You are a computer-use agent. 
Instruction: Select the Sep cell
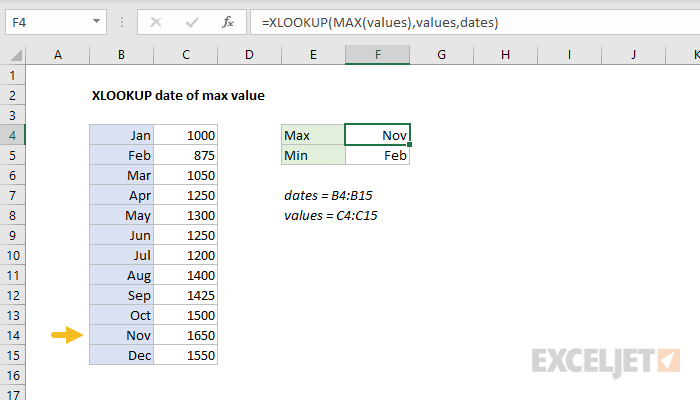coord(121,296)
